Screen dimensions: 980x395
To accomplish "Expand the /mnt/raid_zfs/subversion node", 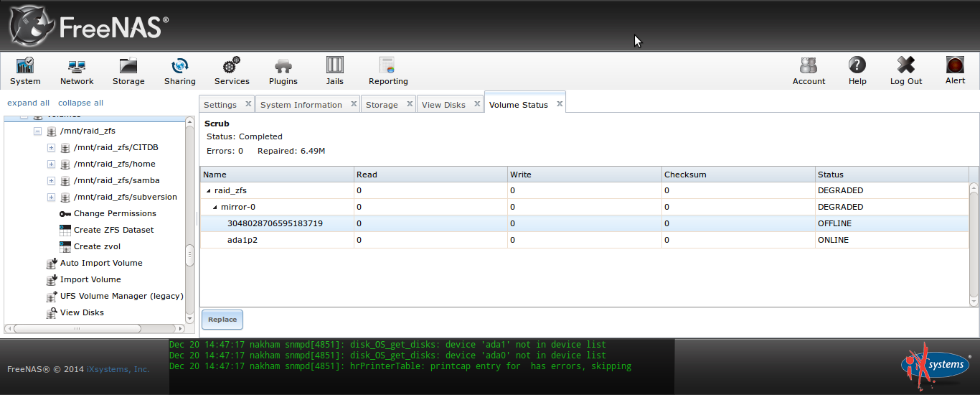I will pyautogui.click(x=51, y=197).
